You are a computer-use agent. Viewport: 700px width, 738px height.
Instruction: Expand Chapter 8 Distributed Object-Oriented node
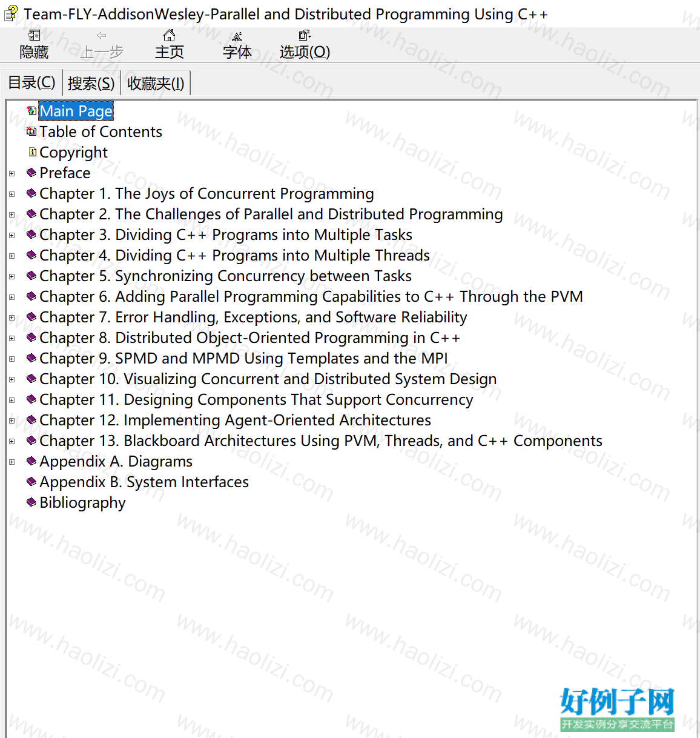tap(12, 339)
